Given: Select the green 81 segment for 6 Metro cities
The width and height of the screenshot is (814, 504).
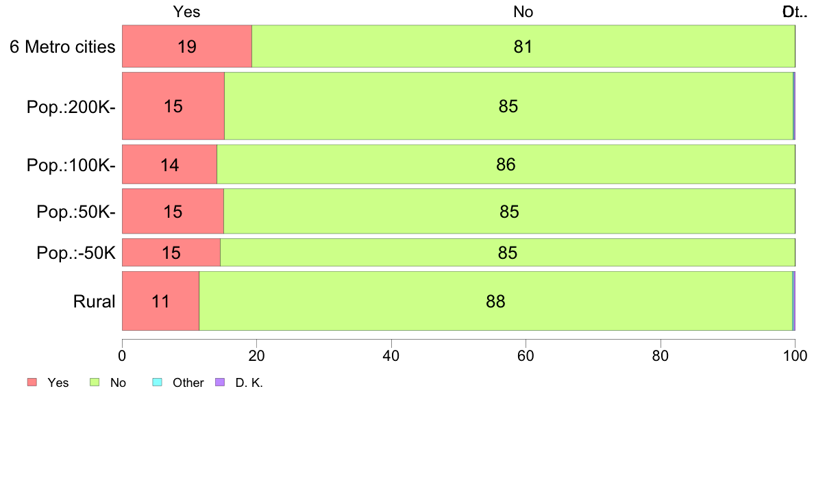Looking at the screenshot, I should pyautogui.click(x=523, y=46).
